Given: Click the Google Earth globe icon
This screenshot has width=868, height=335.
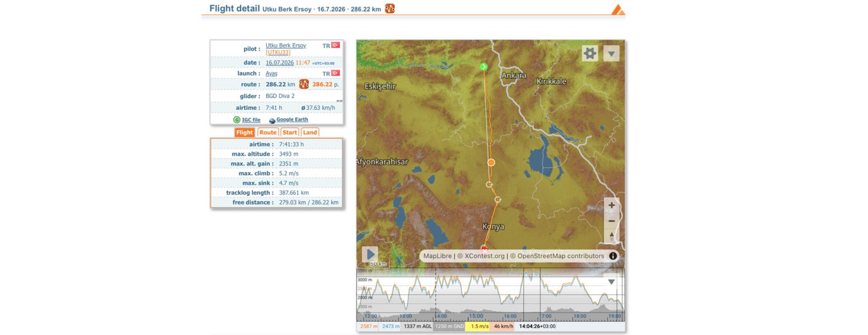Looking at the screenshot, I should [x=272, y=120].
